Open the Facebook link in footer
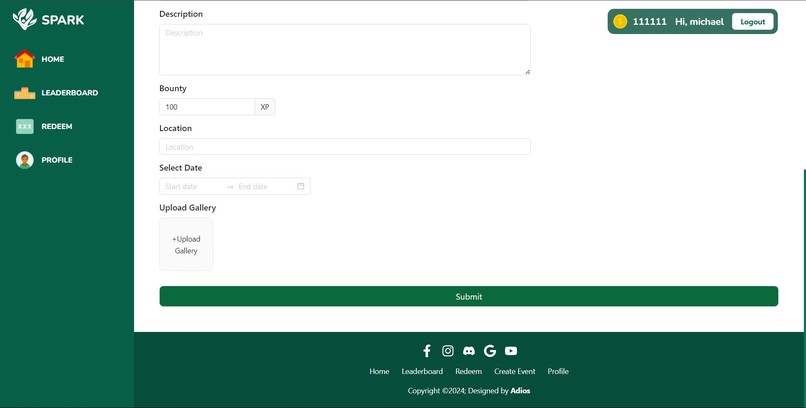The height and width of the screenshot is (408, 806). click(427, 351)
